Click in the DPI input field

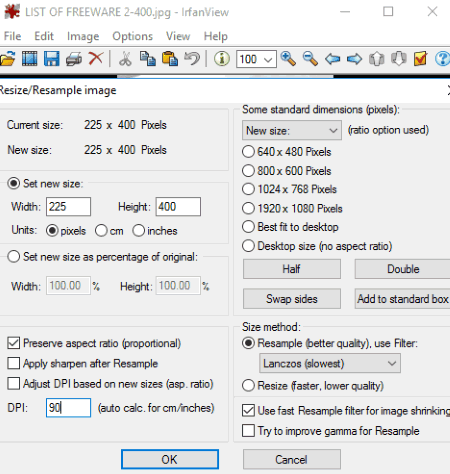click(68, 407)
